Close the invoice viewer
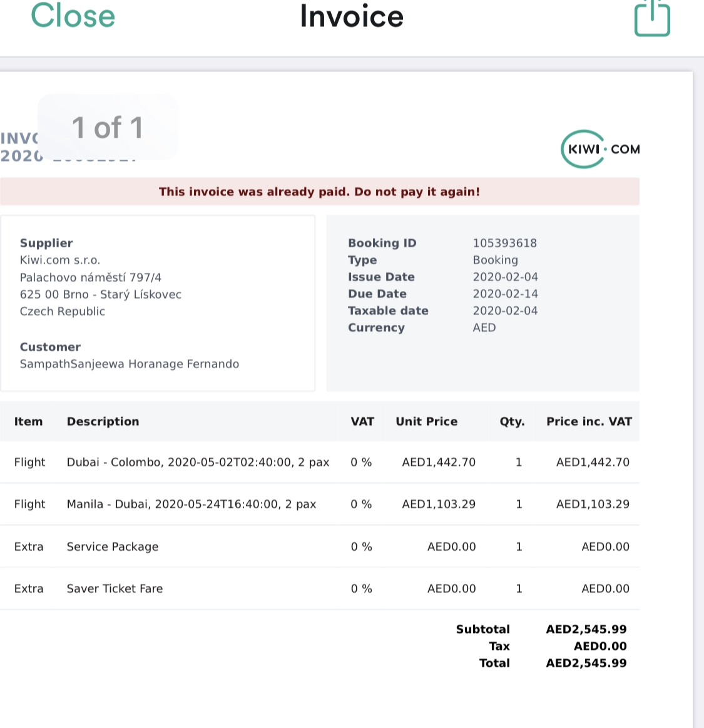This screenshot has height=728, width=704. (72, 16)
